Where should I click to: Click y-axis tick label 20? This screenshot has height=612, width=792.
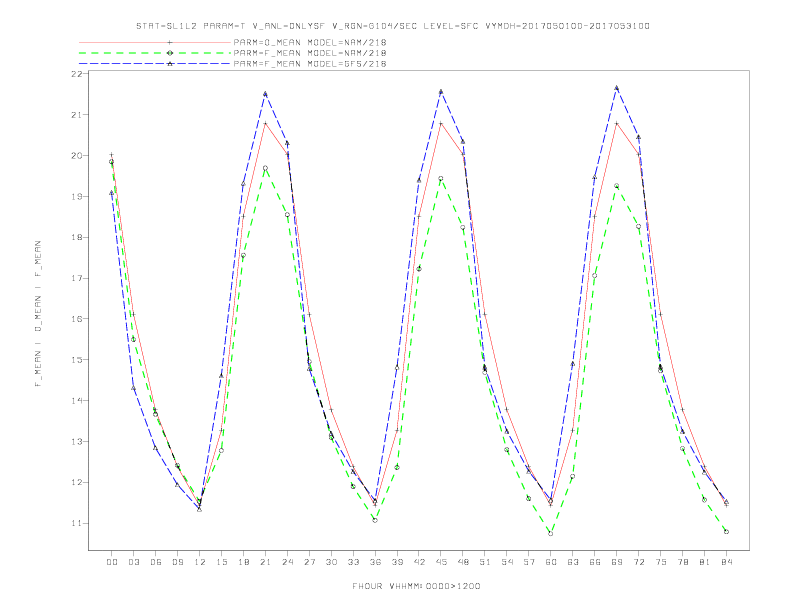[76, 156]
